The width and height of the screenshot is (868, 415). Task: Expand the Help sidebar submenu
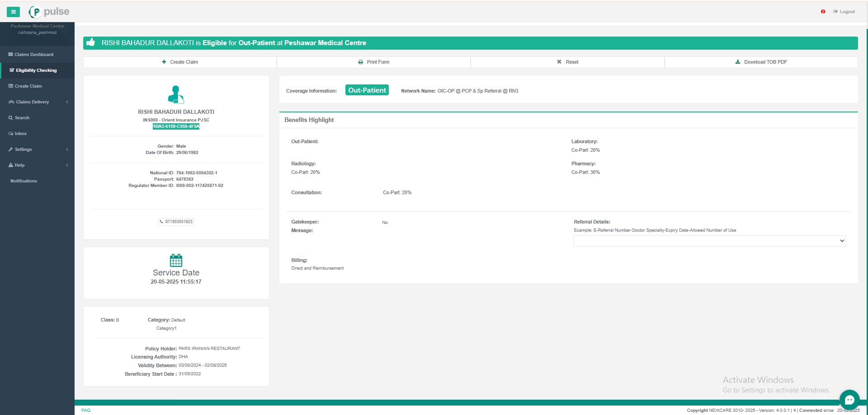click(37, 165)
